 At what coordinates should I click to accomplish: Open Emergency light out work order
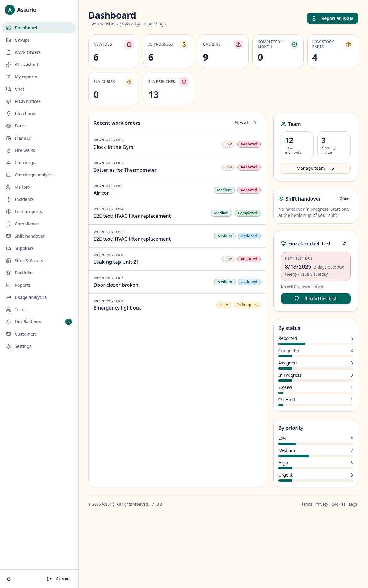click(x=177, y=305)
